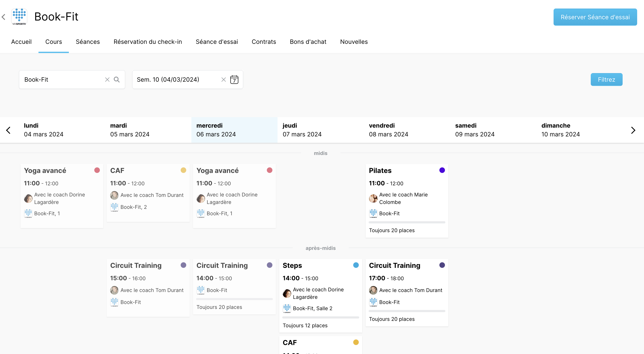Clear the Book-Fit search field
Screen dimensions: 644x354
pyautogui.click(x=107, y=80)
